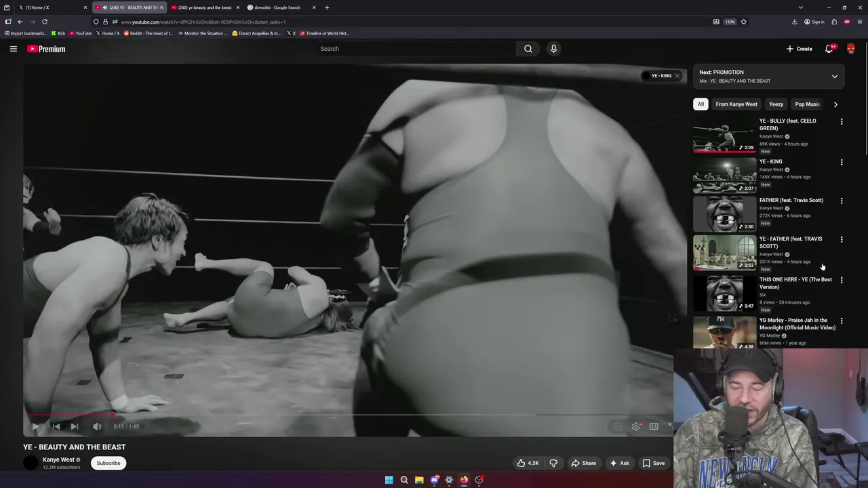Go to YouTube Premium home logo
The height and width of the screenshot is (488, 868).
(x=46, y=49)
